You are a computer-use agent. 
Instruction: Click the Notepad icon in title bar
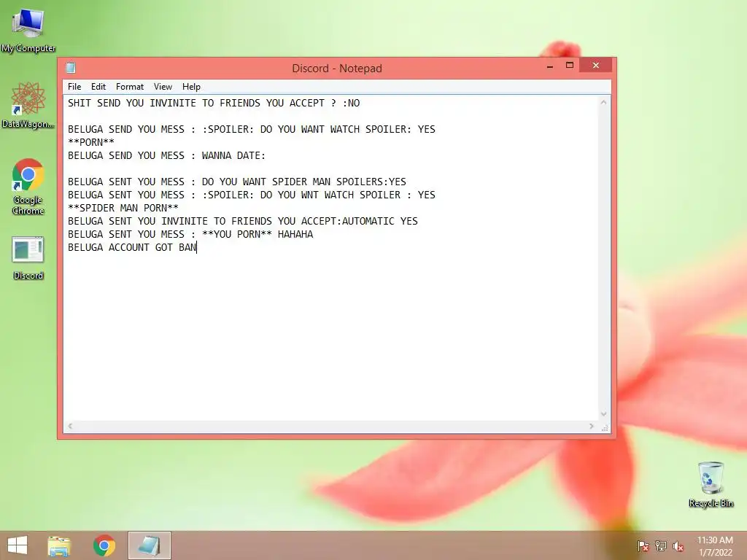click(x=71, y=68)
